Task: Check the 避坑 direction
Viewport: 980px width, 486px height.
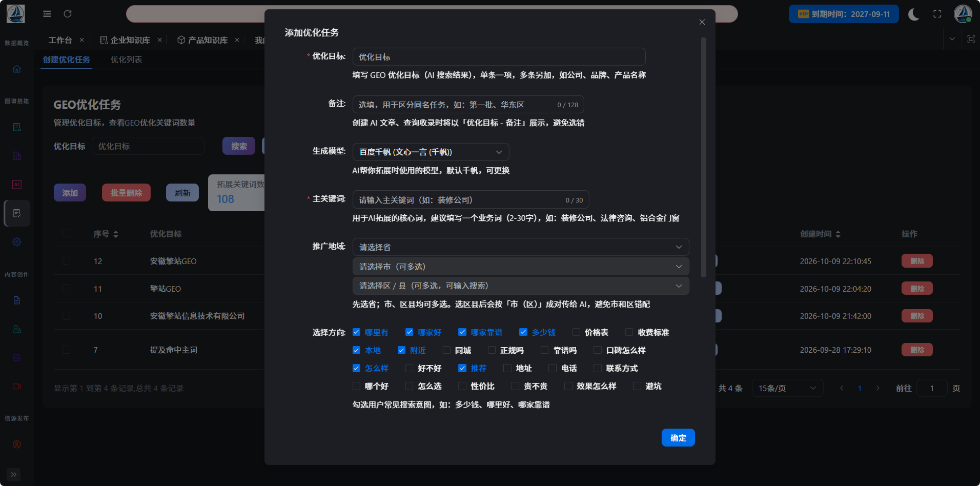Action: tap(637, 386)
